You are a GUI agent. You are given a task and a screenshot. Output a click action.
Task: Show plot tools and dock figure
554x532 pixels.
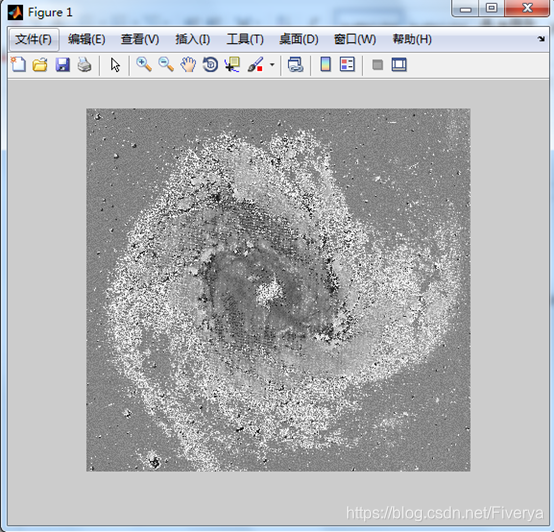[x=399, y=65]
